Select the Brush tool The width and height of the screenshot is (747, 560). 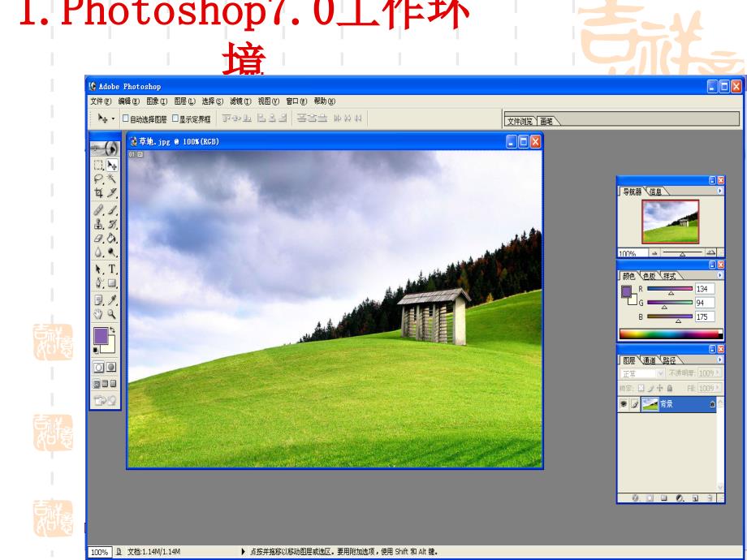[112, 210]
